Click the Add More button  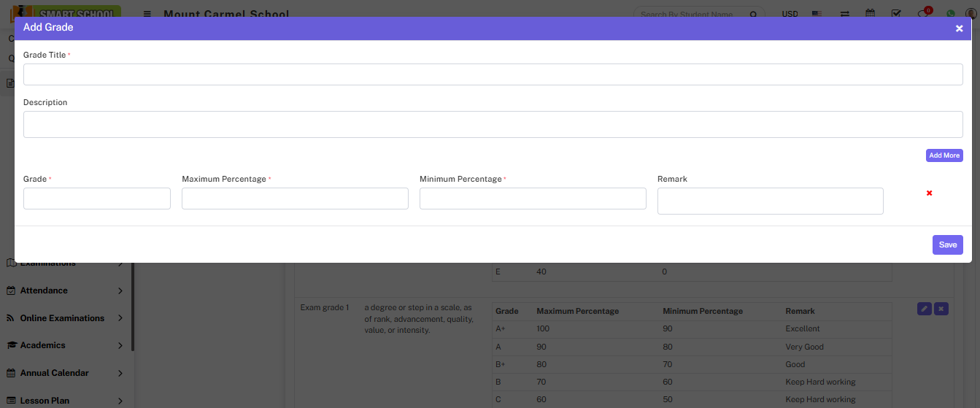tap(944, 155)
